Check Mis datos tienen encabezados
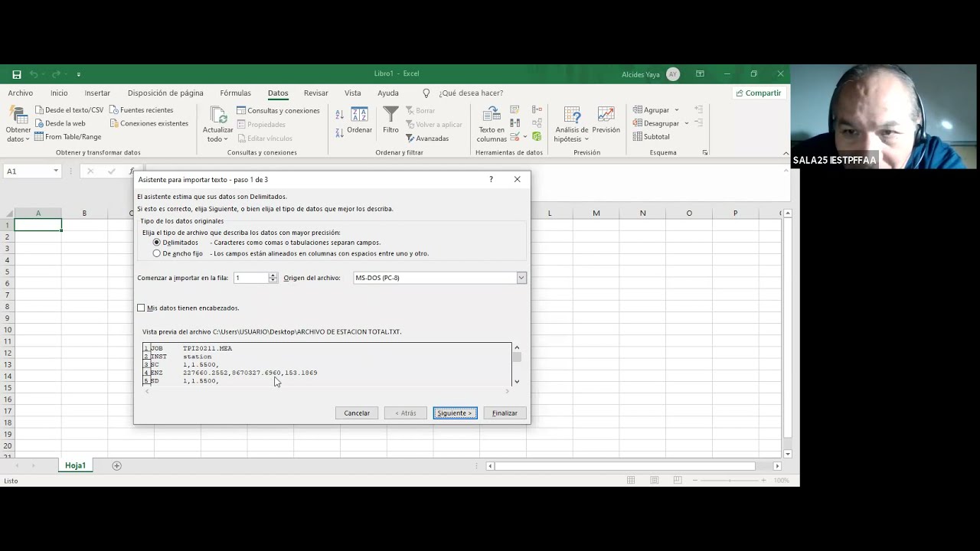The image size is (980, 551). (141, 308)
